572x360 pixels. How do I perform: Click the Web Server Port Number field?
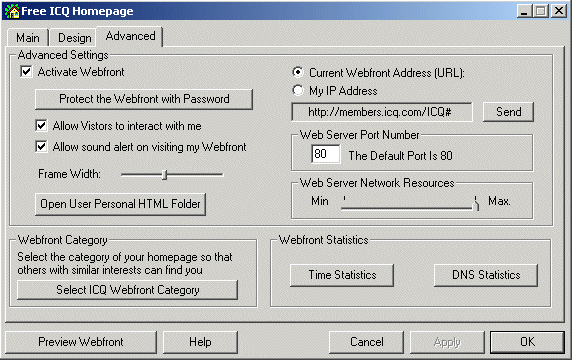click(x=325, y=154)
